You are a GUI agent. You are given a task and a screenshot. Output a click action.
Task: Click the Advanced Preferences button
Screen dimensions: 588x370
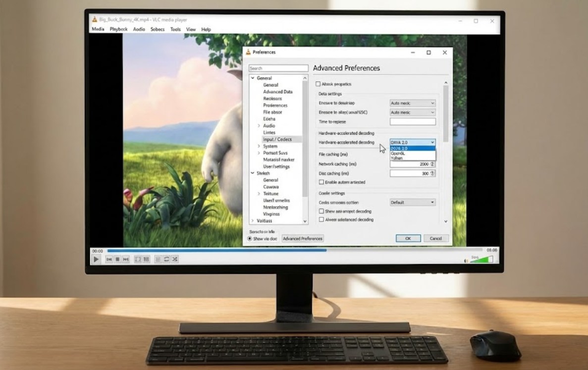303,238
